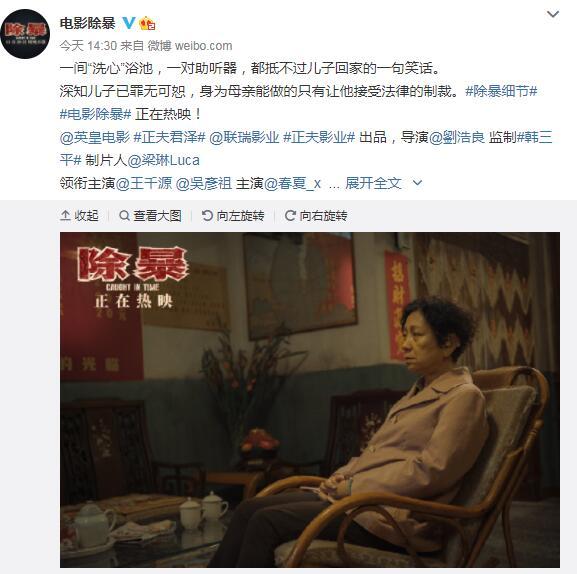Open the 电影除暴 profile avatar
Screen dimensions: 577x574
click(25, 34)
